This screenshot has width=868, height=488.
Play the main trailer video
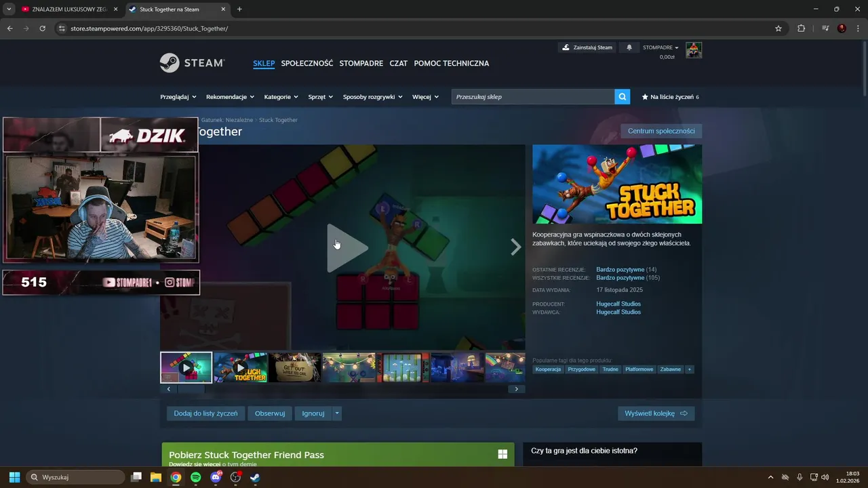(x=347, y=248)
